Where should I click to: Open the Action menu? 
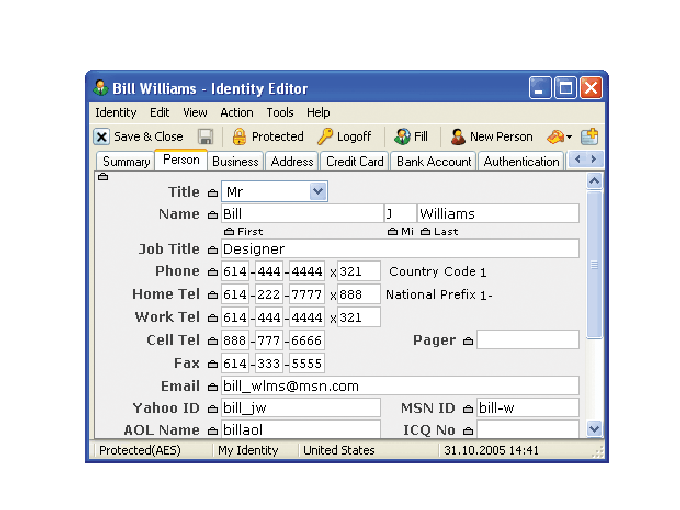pos(237,113)
